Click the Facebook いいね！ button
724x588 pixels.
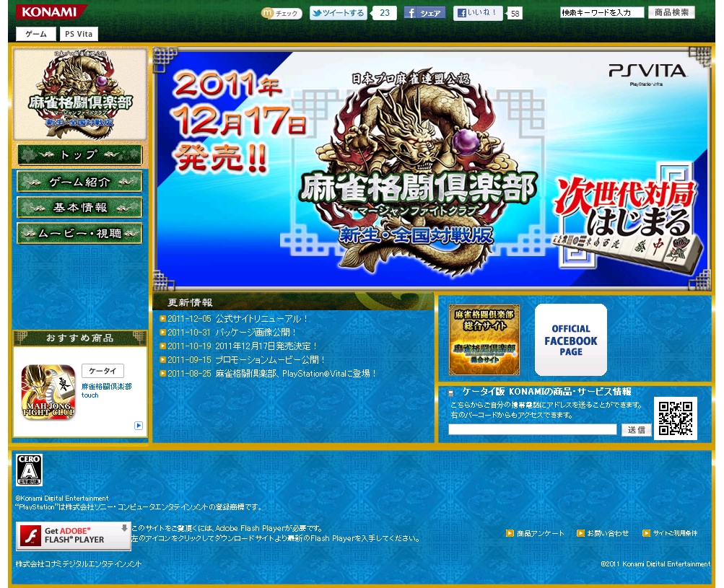coord(477,13)
